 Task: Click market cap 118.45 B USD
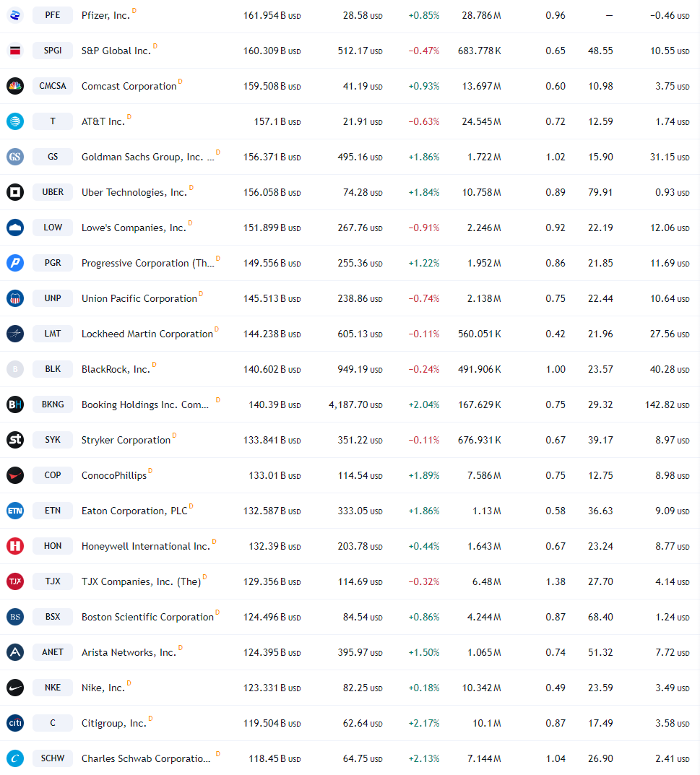(x=275, y=758)
